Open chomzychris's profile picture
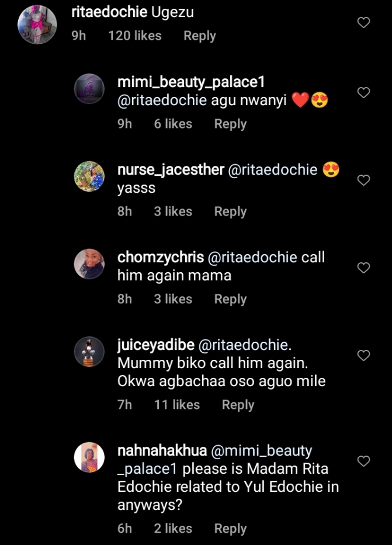 (x=89, y=264)
